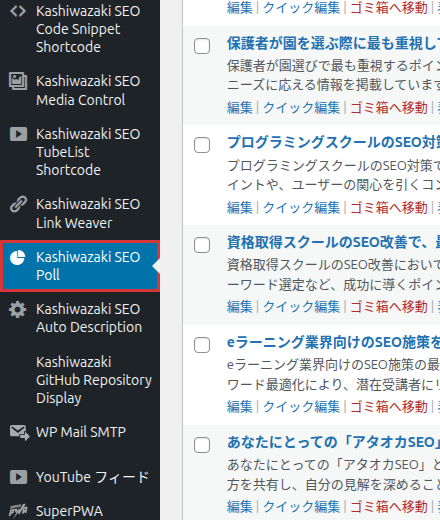Select Kashiwazaki SEO Poll menu item
The image size is (440, 520).
(80, 266)
